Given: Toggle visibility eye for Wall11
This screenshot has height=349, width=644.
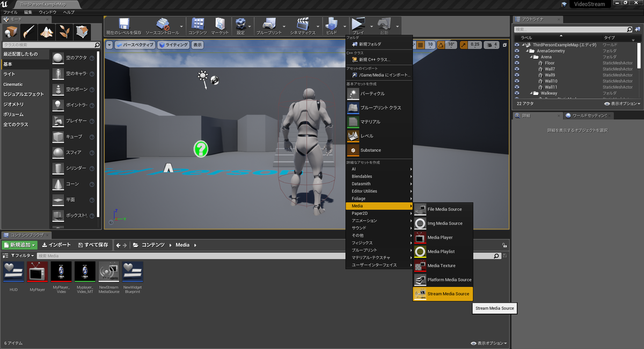Looking at the screenshot, I should 517,87.
